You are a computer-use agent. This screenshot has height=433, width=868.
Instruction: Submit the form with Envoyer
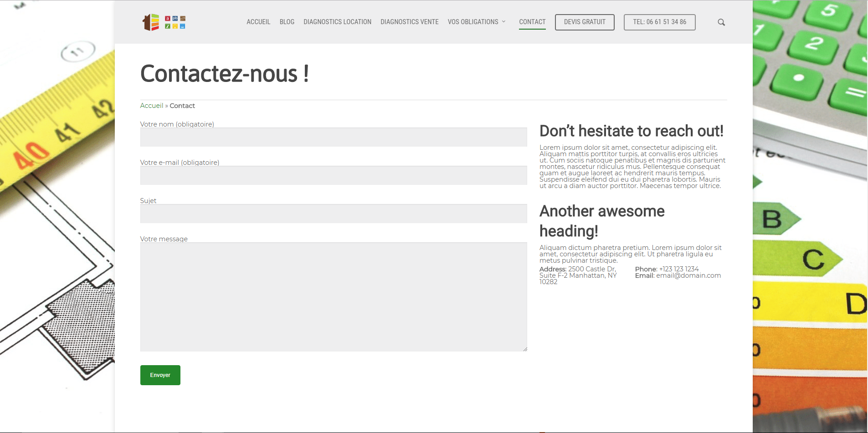[x=160, y=375]
